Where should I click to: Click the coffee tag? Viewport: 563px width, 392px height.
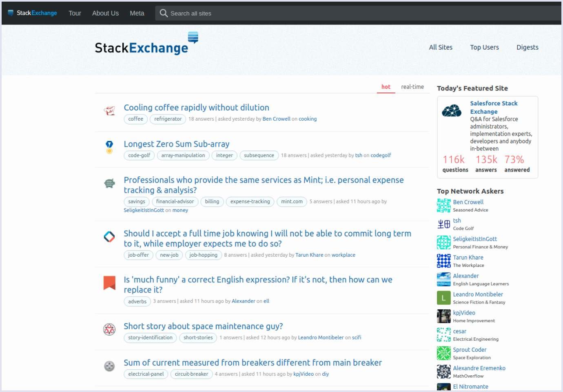point(135,119)
